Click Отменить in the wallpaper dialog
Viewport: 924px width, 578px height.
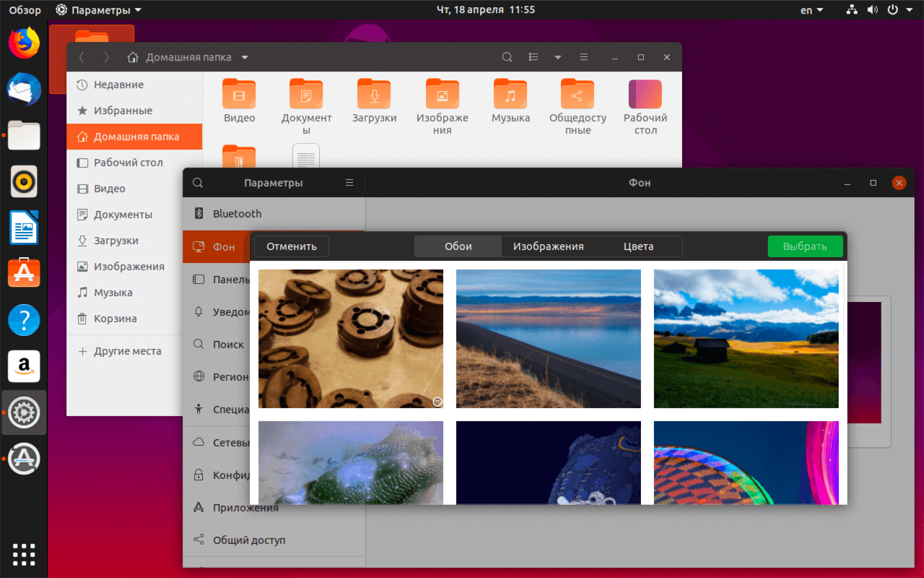click(292, 246)
